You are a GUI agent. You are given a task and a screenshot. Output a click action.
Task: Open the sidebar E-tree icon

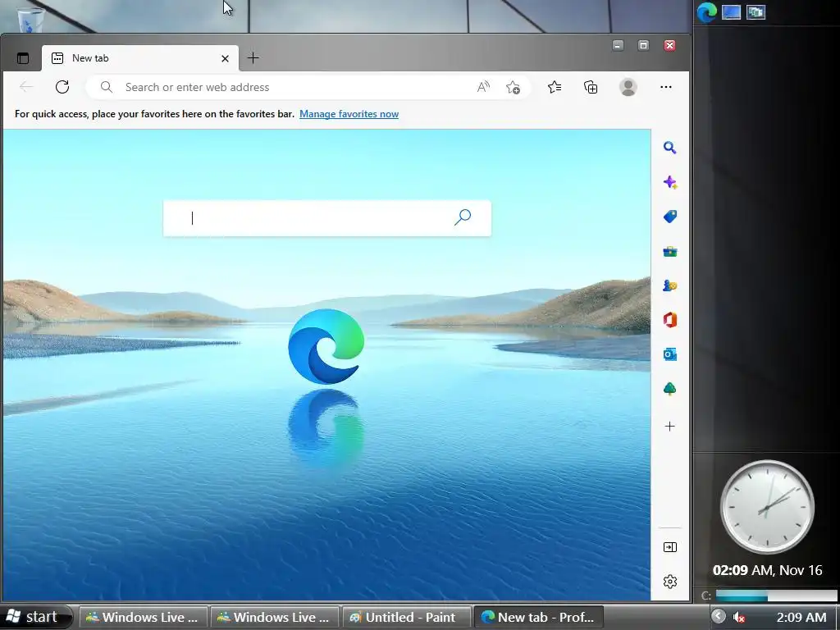669,388
